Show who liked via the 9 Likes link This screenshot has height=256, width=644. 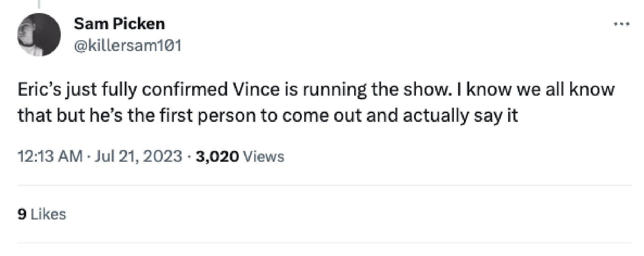point(42,214)
